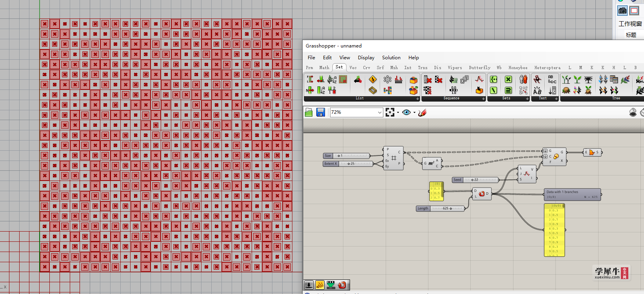Switch to the Butterfly tab
Screen dimensions: 644x294
pos(479,68)
